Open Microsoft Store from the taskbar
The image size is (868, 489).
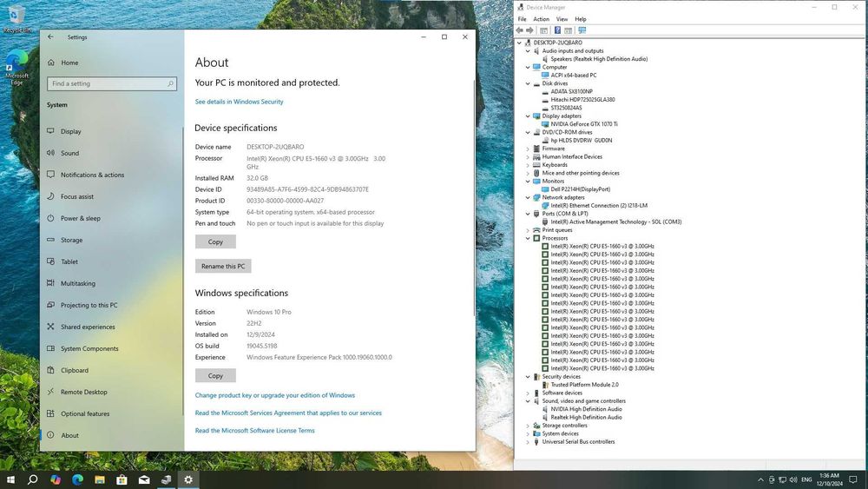tap(122, 479)
